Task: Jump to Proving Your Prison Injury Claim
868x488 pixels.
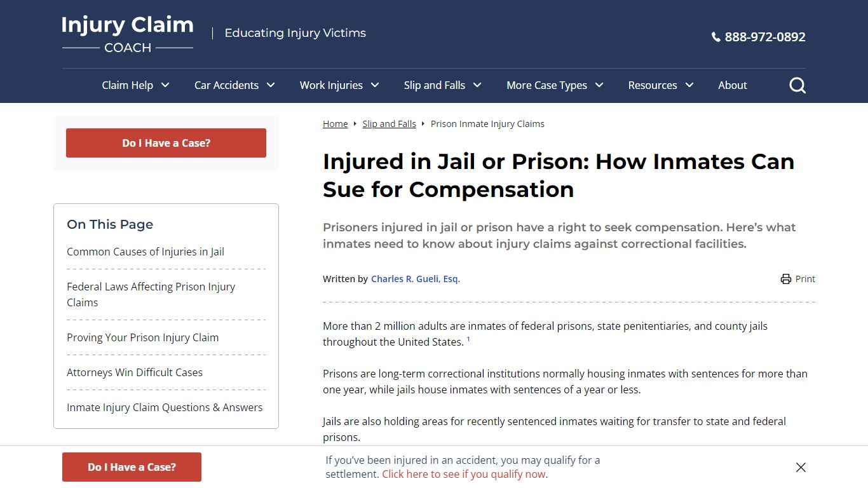Action: (x=143, y=337)
